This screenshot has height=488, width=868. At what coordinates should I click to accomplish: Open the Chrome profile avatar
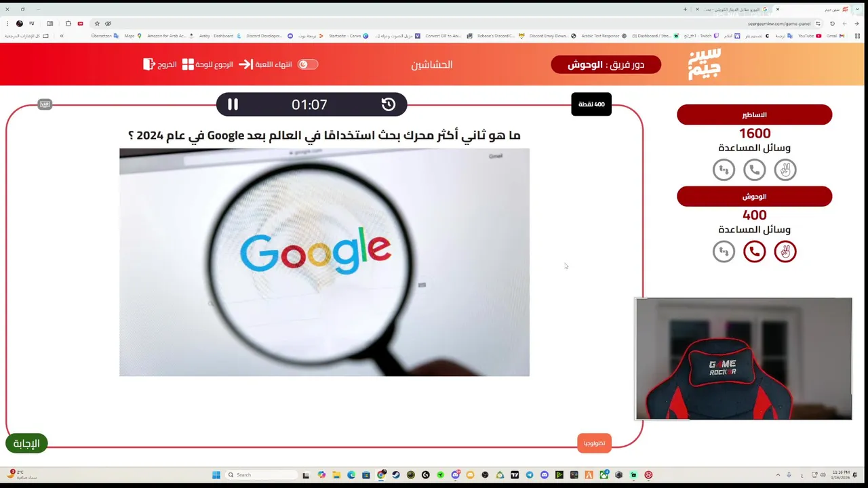[x=19, y=23]
